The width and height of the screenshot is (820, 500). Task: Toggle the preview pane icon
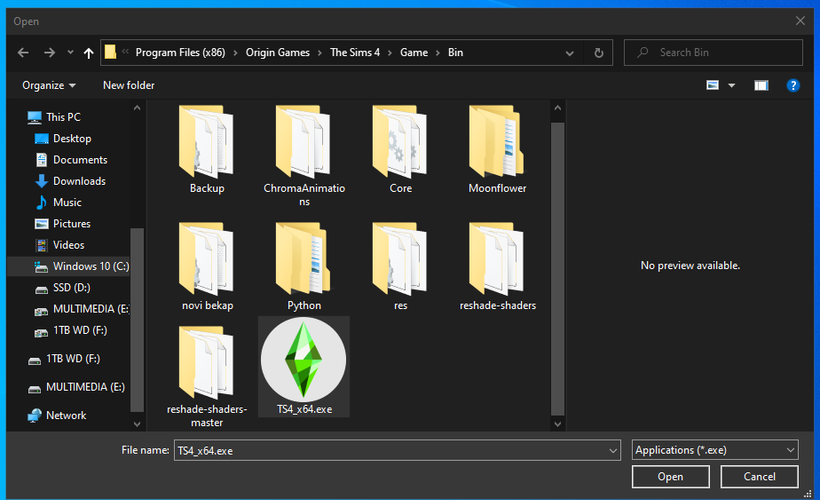click(x=761, y=86)
